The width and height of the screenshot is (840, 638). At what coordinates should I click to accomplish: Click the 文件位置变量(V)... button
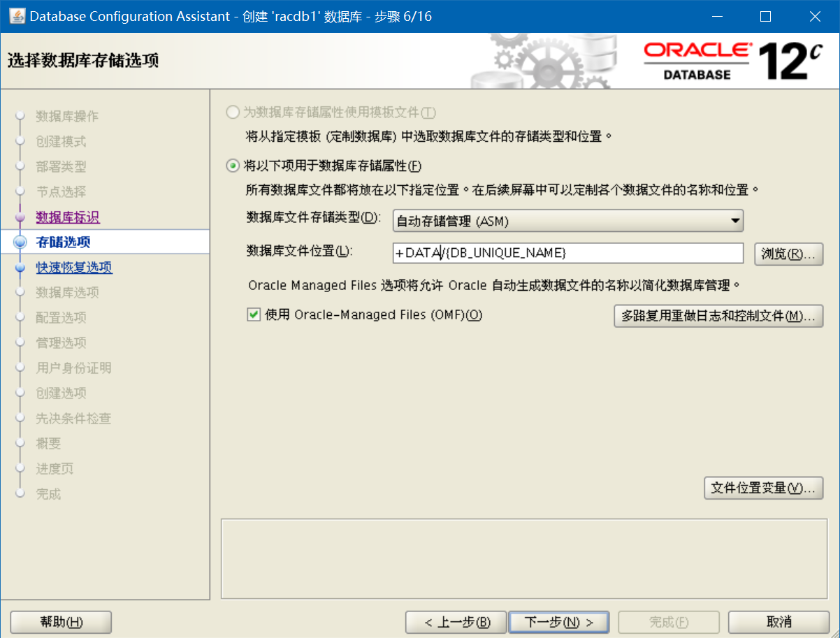pos(763,488)
